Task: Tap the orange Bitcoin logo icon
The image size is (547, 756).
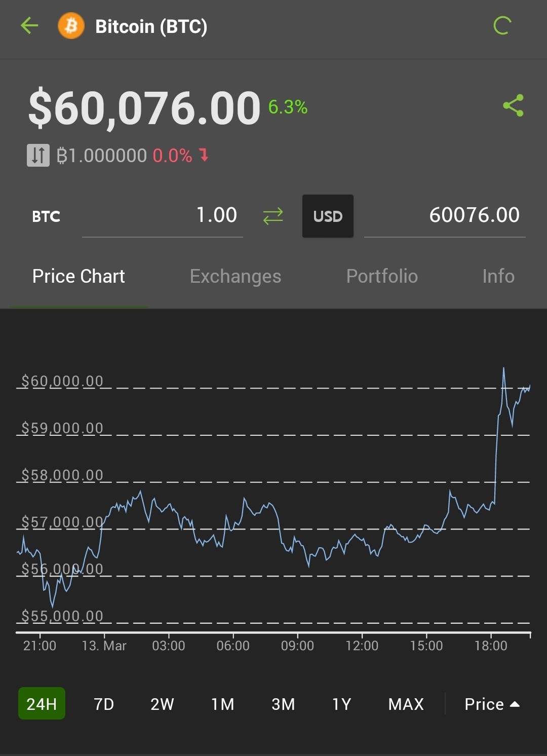Action: pyautogui.click(x=71, y=26)
